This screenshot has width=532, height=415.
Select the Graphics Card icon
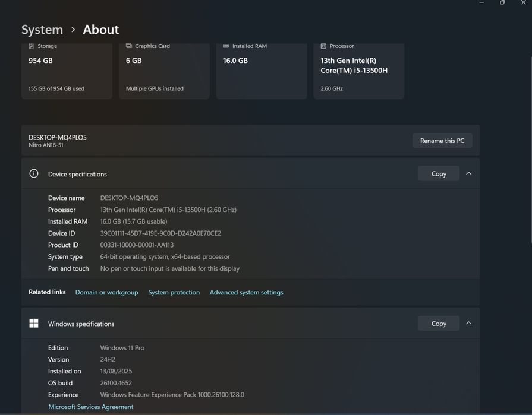click(129, 46)
